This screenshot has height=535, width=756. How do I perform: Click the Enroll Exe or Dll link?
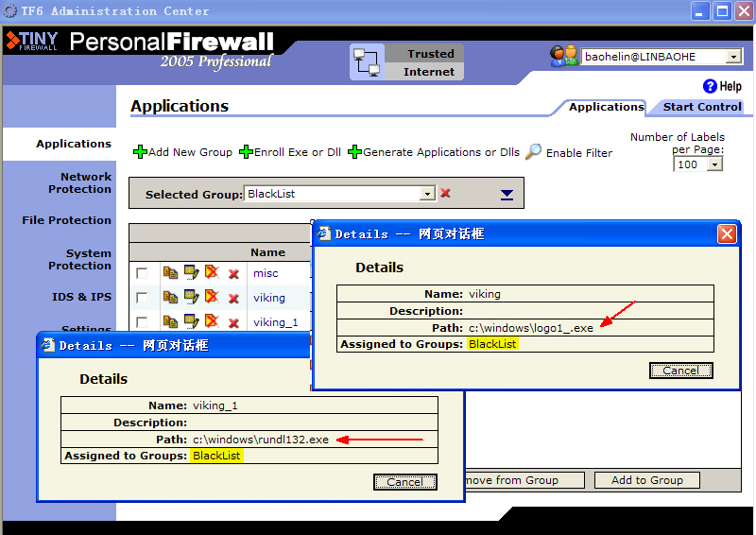click(298, 152)
